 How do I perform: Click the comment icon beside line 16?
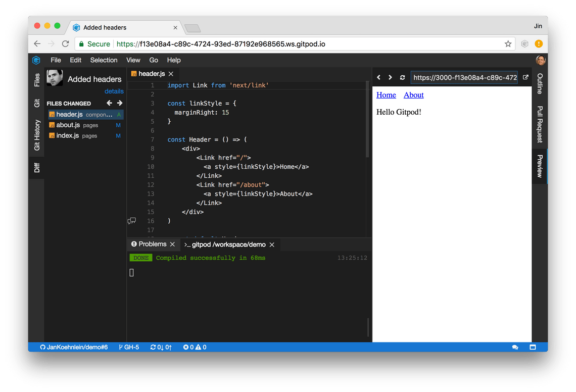point(131,221)
